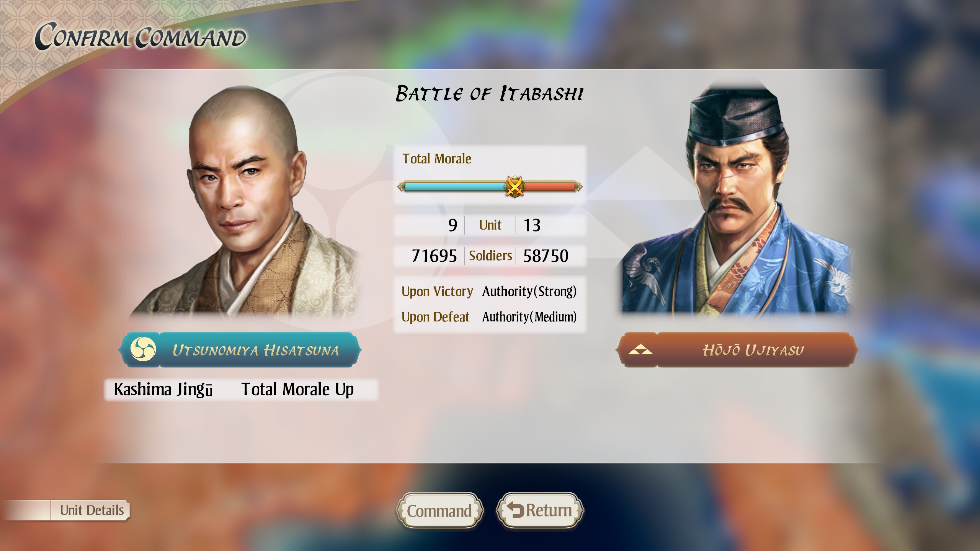This screenshot has height=551, width=980.
Task: Click the Hōjō triangle crest icon
Action: [640, 350]
